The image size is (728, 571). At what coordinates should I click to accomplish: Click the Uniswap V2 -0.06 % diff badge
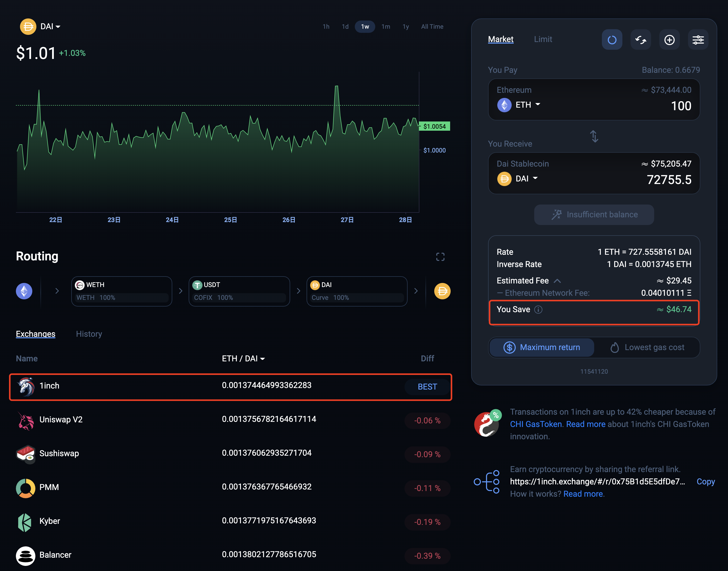[427, 421]
